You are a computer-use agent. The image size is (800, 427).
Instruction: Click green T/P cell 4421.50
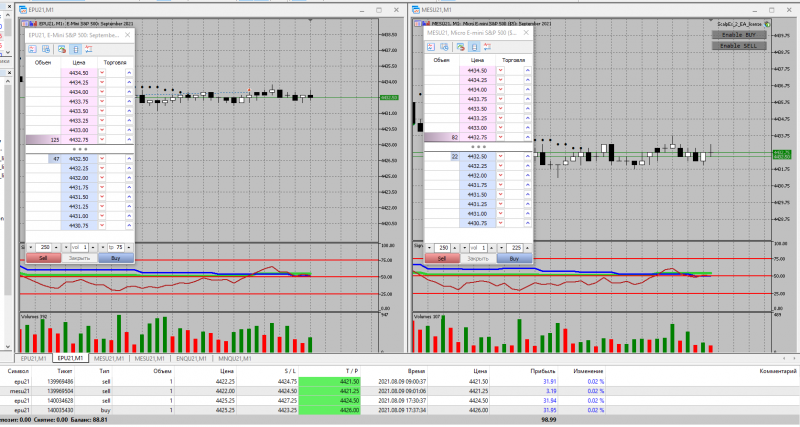coord(330,382)
